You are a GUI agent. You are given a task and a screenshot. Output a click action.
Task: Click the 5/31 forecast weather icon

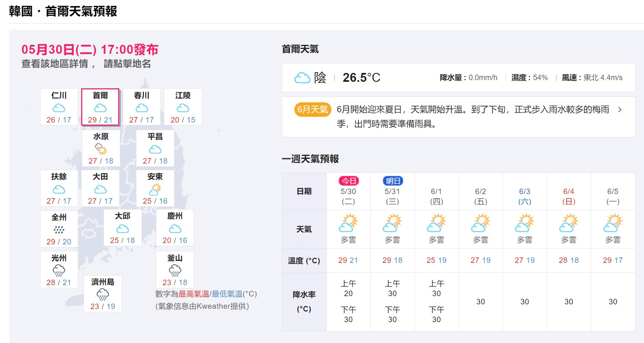(x=392, y=223)
